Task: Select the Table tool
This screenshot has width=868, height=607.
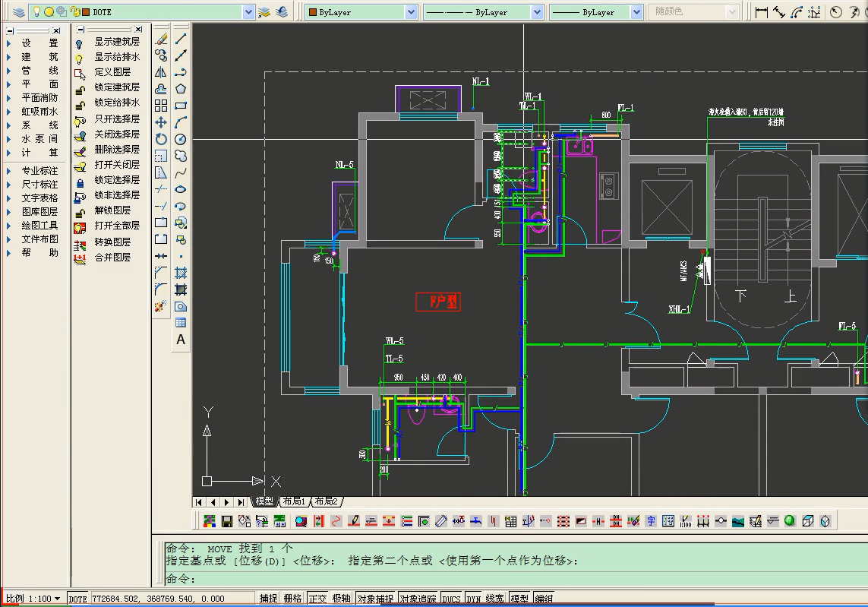Action: coord(181,323)
